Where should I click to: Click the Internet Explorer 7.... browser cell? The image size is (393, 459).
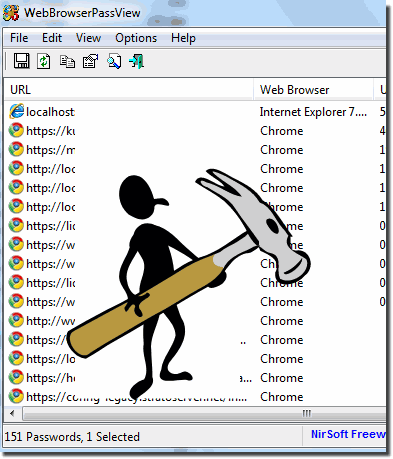coord(313,112)
